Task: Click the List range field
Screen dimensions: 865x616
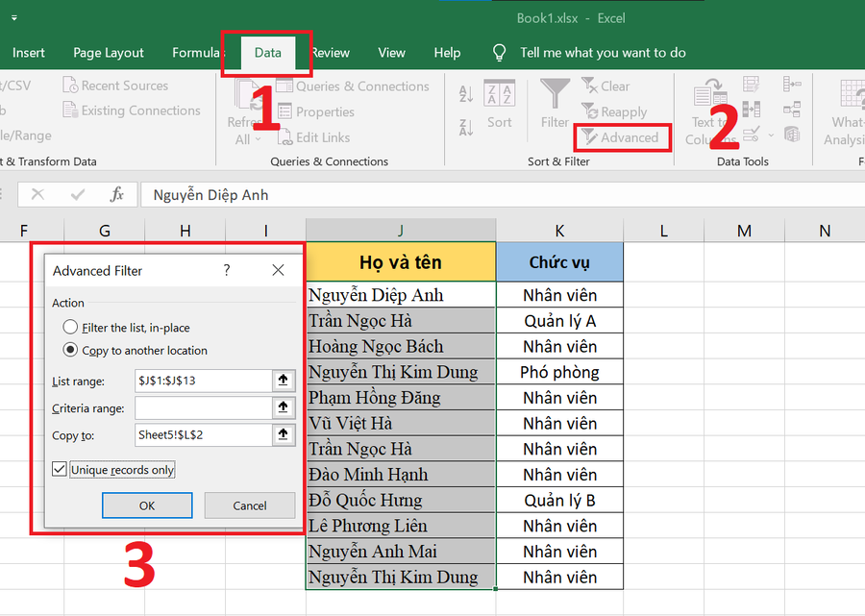Action: click(x=203, y=381)
